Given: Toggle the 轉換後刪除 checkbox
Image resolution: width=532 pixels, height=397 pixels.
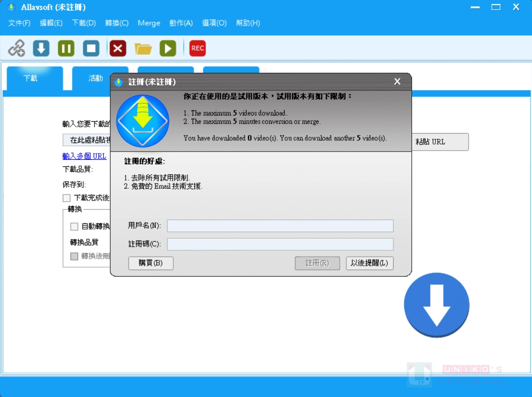Looking at the screenshot, I should (74, 256).
